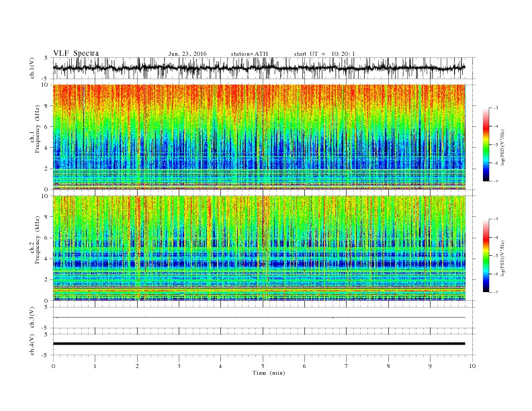Click time-axis tick label "3" at the bottom
The height and width of the screenshot is (411, 532).
(x=179, y=366)
